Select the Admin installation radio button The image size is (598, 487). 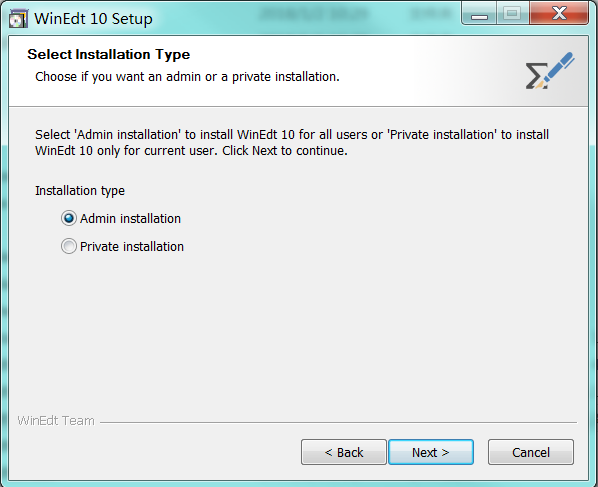tap(69, 219)
